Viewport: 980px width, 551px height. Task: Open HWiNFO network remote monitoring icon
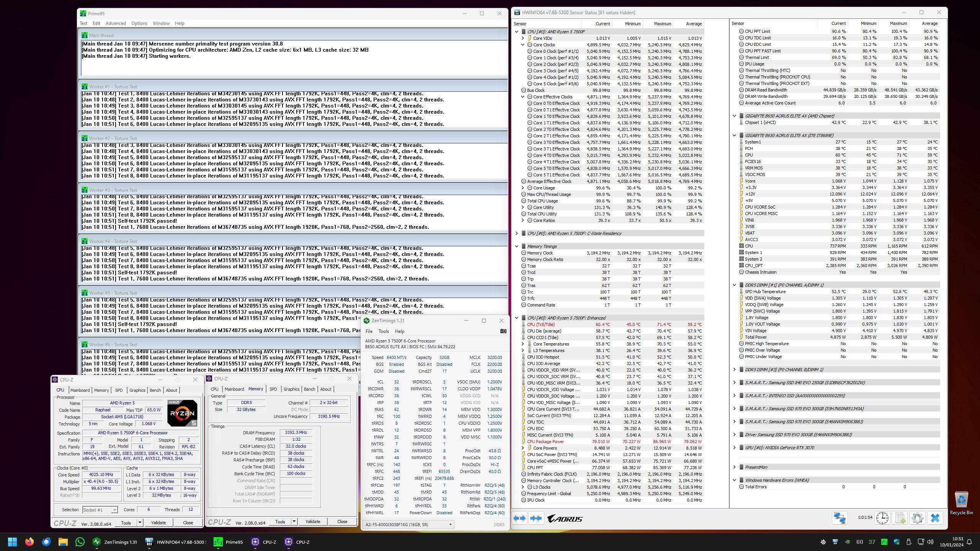[840, 518]
